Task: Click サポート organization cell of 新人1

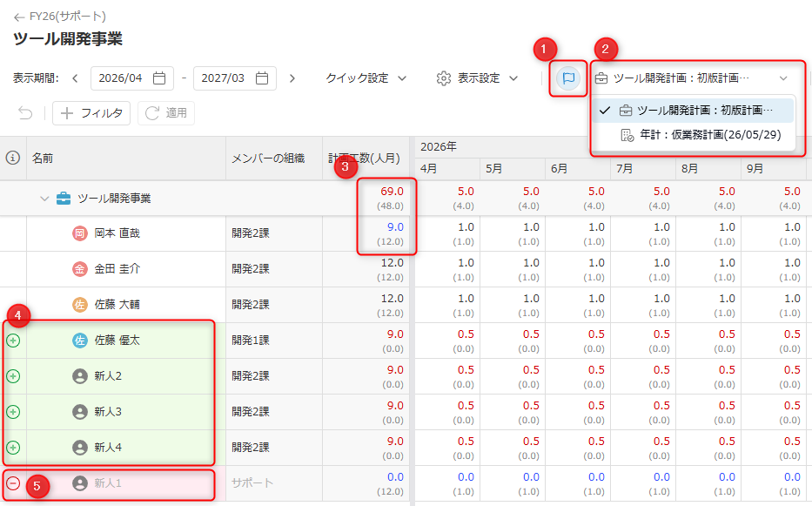Action: (274, 483)
